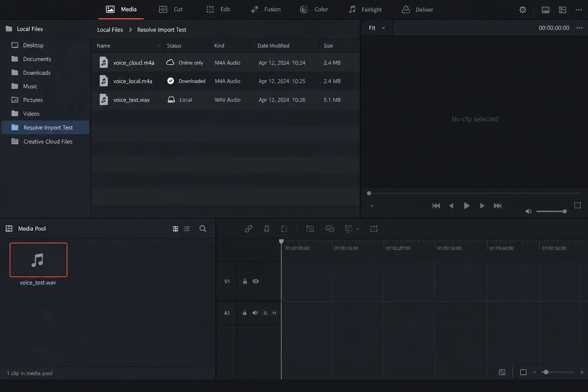Image resolution: width=588 pixels, height=392 pixels.
Task: Click the timeline clip icon with dot
Action: point(310,229)
